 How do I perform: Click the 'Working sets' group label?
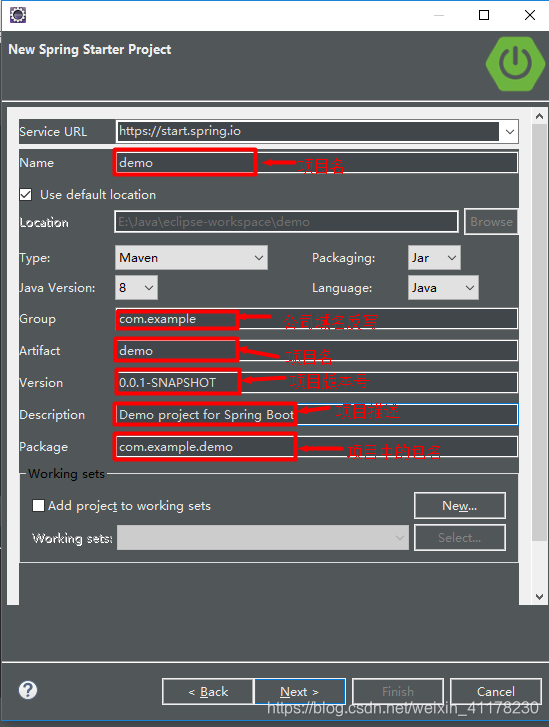point(66,473)
